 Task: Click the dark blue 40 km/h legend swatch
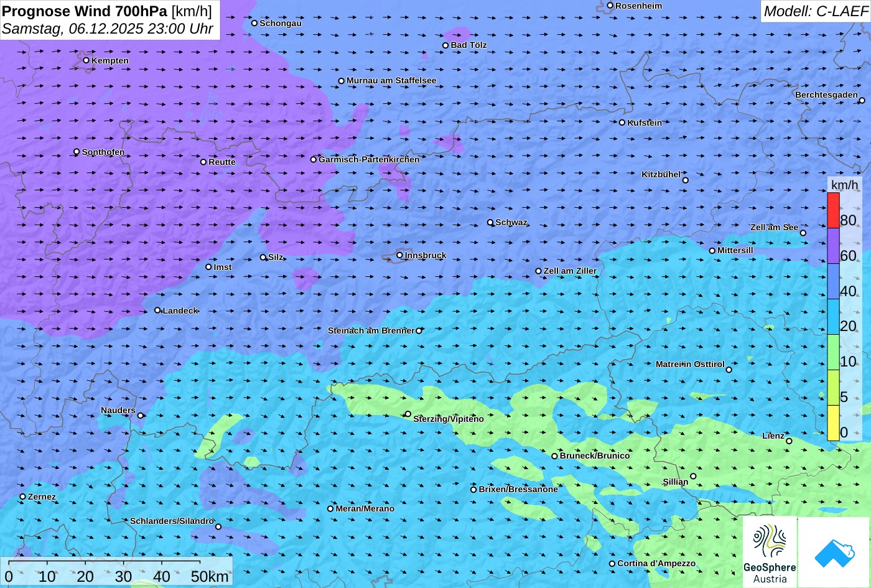point(833,282)
